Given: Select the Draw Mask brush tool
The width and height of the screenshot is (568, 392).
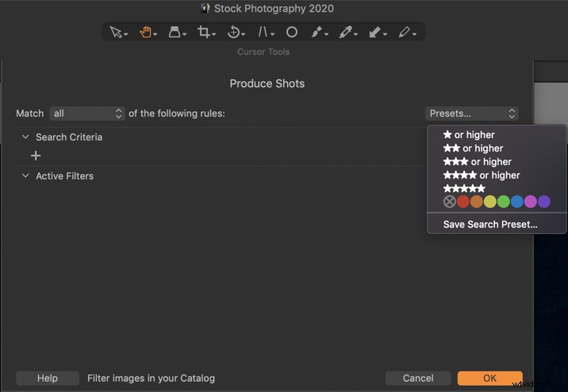Looking at the screenshot, I should point(317,33).
